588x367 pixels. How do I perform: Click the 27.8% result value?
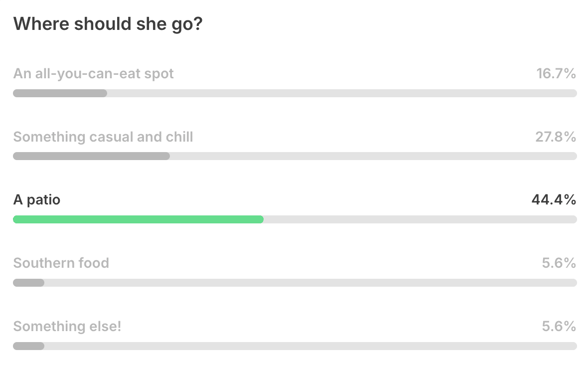[556, 137]
